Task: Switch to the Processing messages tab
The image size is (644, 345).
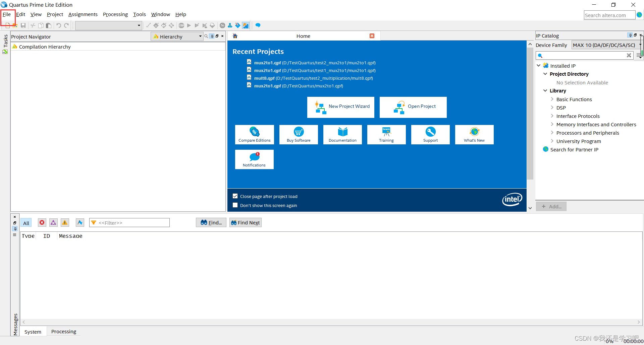Action: pyautogui.click(x=64, y=331)
